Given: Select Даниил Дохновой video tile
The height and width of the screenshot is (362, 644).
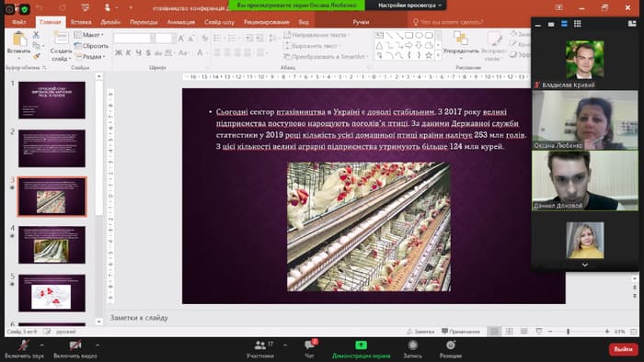Looking at the screenshot, I should pos(585,180).
